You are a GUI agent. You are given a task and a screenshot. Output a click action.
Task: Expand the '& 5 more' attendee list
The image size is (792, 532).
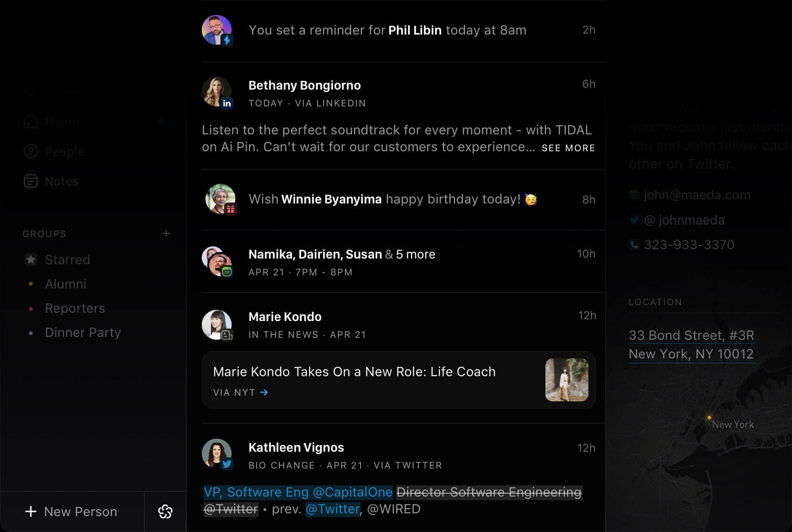(x=410, y=254)
